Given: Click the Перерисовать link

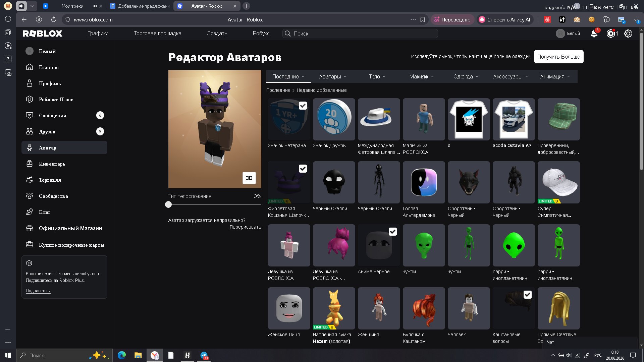Looking at the screenshot, I should pos(245,227).
